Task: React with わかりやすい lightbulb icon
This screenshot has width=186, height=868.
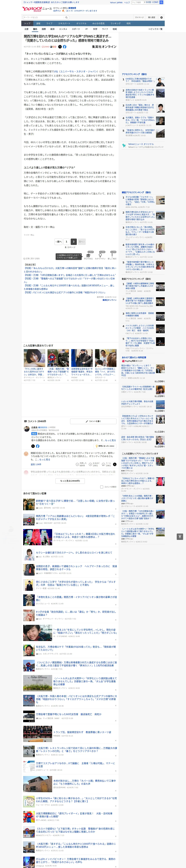Action: coord(100,255)
